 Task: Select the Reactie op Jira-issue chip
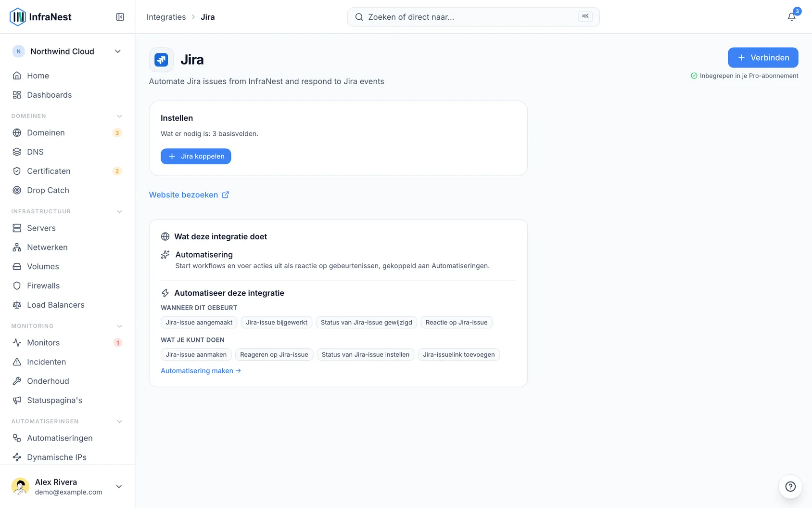coord(457,323)
